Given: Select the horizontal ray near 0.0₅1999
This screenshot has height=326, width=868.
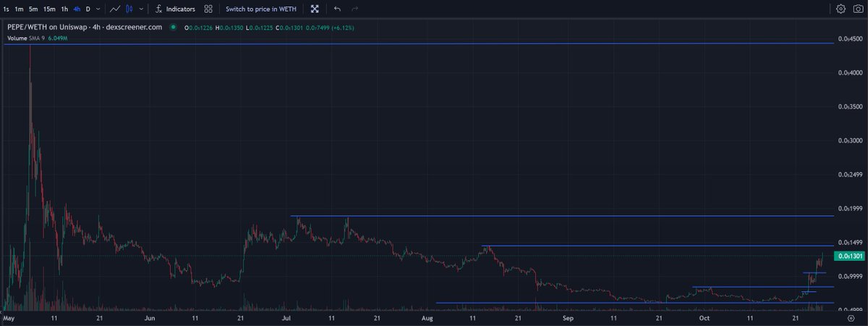Looking at the screenshot, I should click(x=562, y=216).
